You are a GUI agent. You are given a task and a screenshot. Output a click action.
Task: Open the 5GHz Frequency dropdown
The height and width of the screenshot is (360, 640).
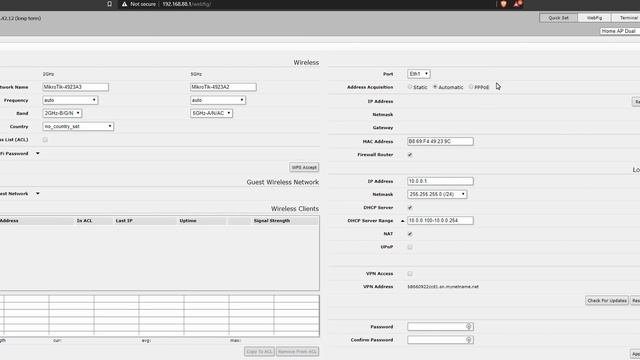218,100
